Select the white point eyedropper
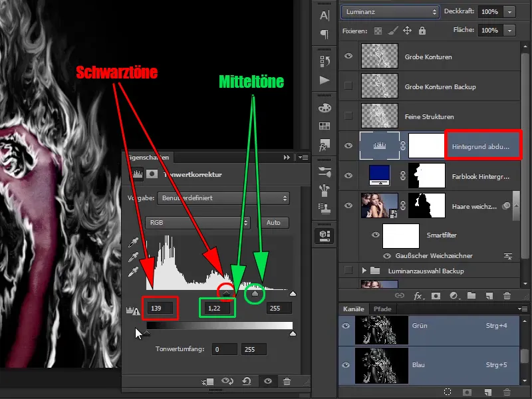532x399 pixels. coord(134,272)
